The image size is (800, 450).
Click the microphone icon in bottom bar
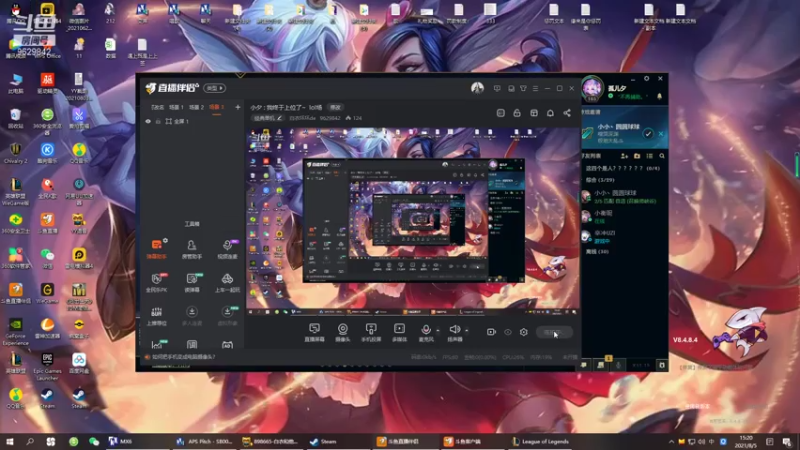(x=426, y=330)
